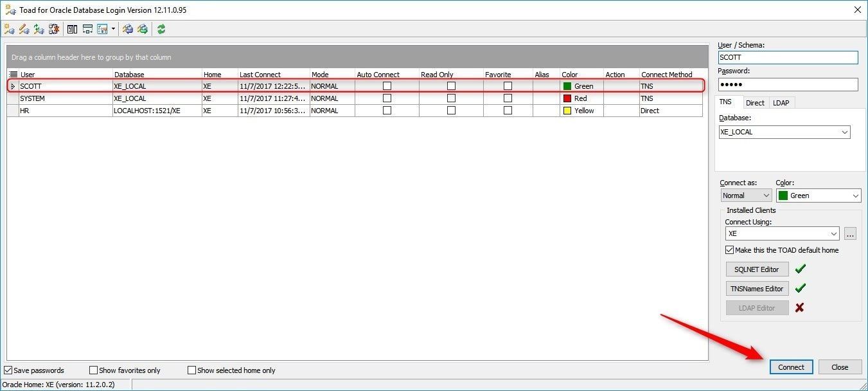Image resolution: width=868 pixels, height=391 pixels.
Task: Click the row indicator arrow for SCOTT
Action: click(x=13, y=86)
